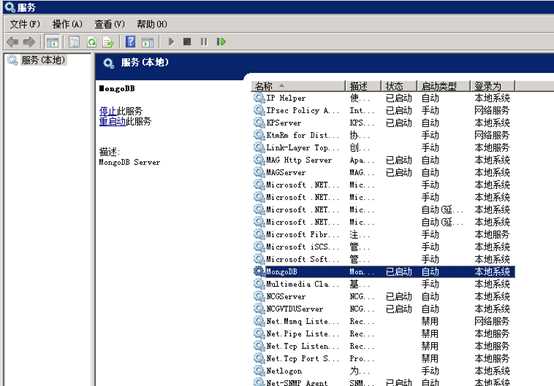The height and width of the screenshot is (386, 554).
Task: Click the 重启动 link to restart MongoDB
Action: point(112,121)
